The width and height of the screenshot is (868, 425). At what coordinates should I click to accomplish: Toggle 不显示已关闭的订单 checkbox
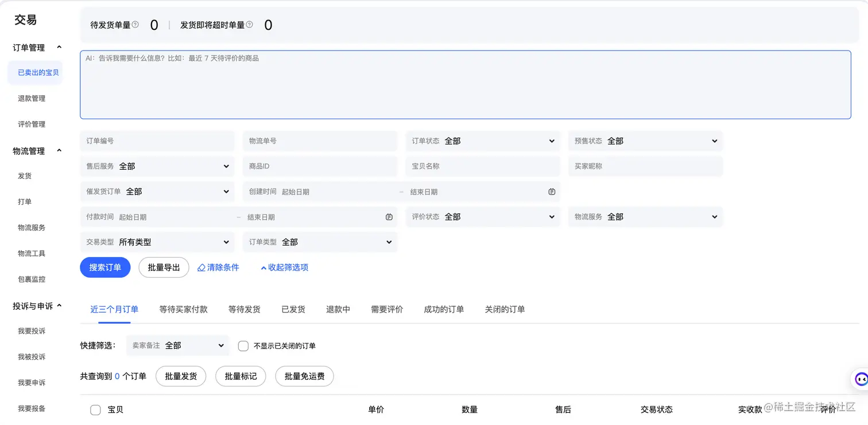pyautogui.click(x=243, y=346)
